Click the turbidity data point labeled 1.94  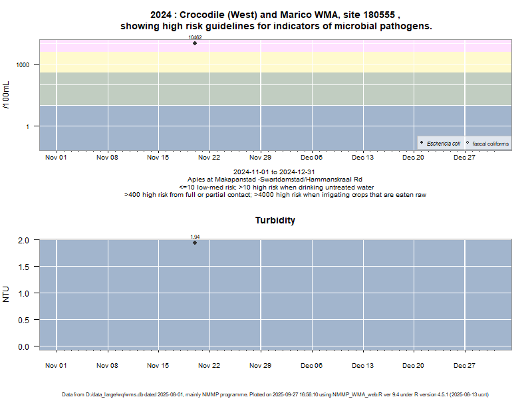[195, 243]
